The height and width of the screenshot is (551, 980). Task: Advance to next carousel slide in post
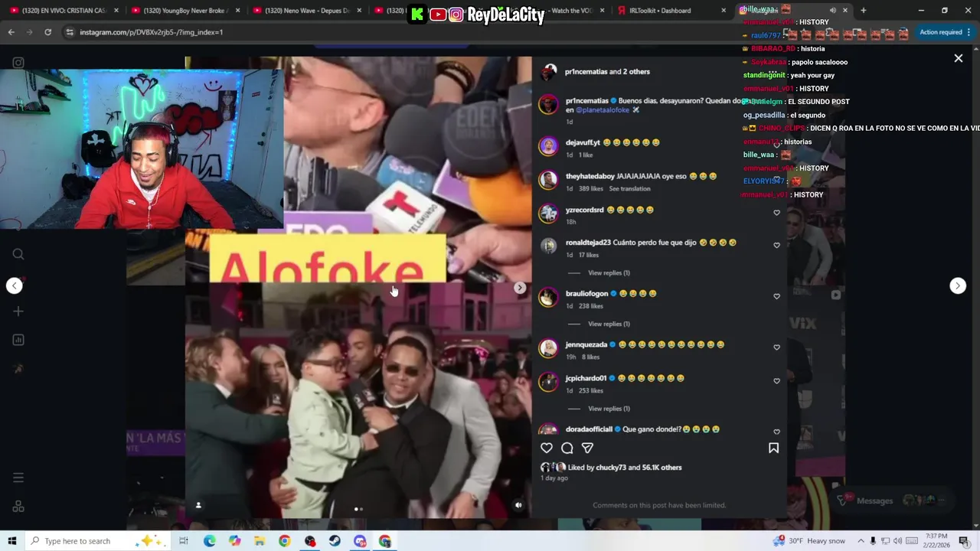coord(520,288)
